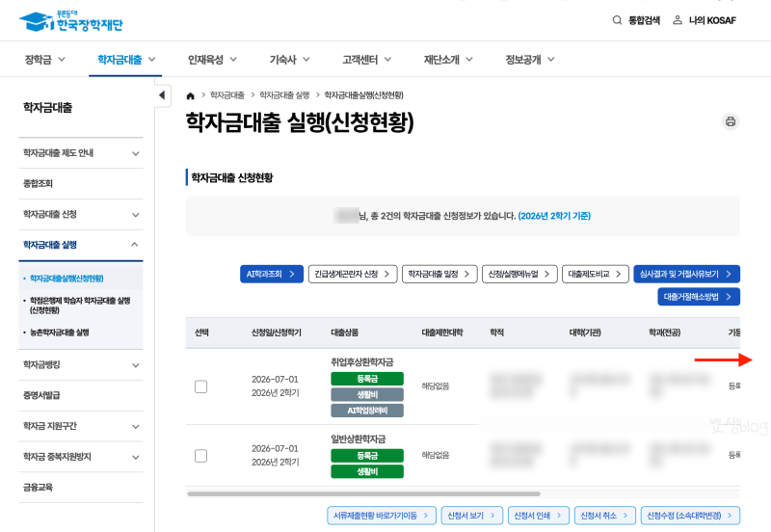Open the 장학금 menu
Viewport: 771px width, 532px height.
click(x=44, y=60)
